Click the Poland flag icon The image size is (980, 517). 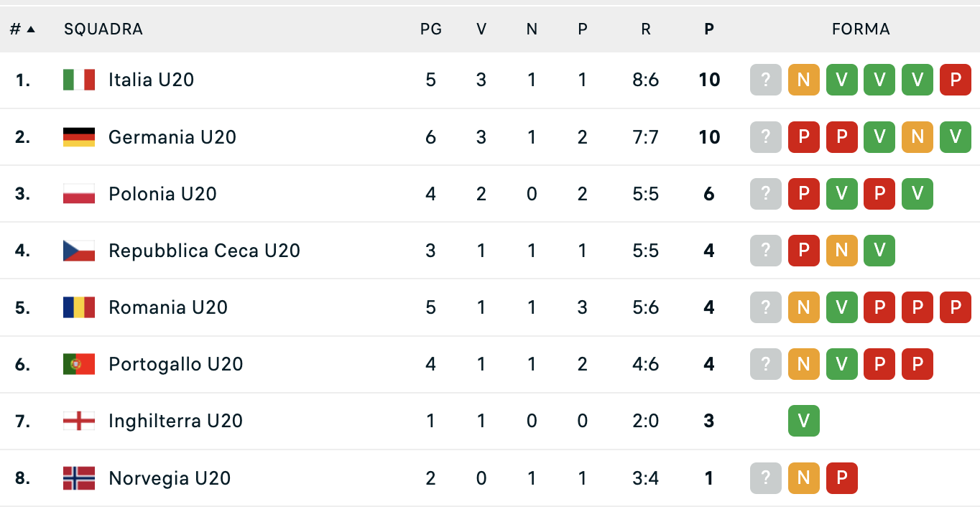click(x=79, y=194)
